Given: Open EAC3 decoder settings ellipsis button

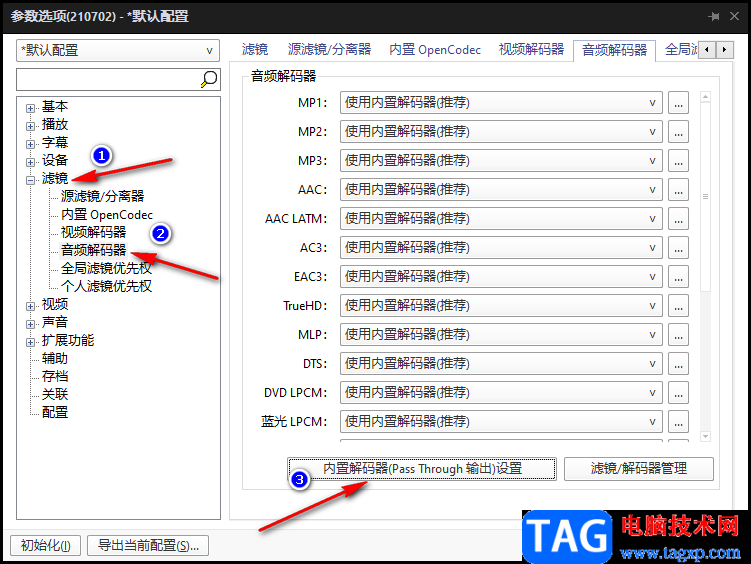Looking at the screenshot, I should pos(678,277).
